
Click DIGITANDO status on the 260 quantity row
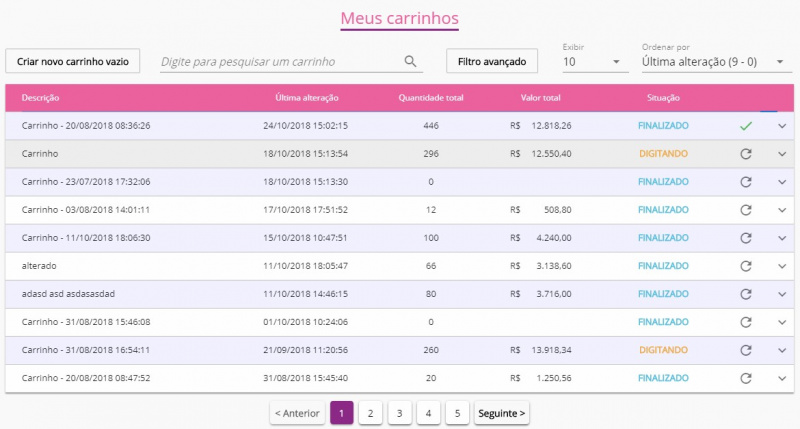[x=663, y=350]
